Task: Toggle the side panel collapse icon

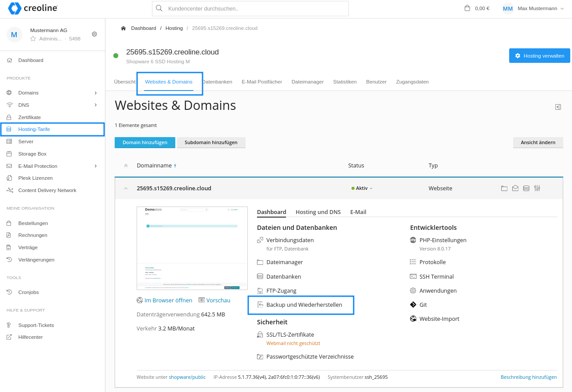Action: 558,107
